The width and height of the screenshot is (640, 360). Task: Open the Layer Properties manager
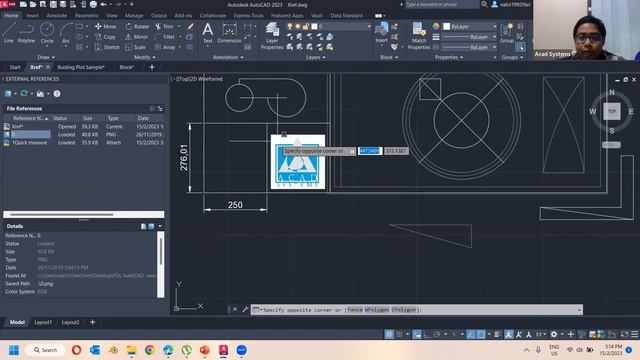(x=272, y=36)
